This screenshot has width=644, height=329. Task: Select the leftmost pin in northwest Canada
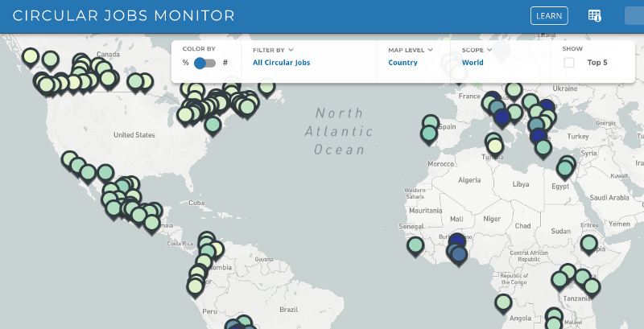click(x=31, y=56)
